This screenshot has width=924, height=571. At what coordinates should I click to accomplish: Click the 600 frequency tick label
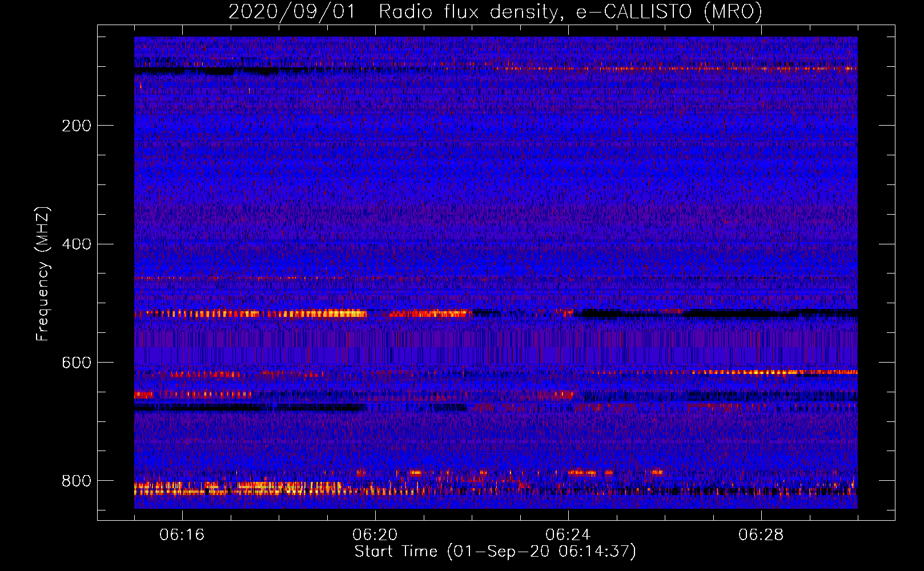[77, 363]
